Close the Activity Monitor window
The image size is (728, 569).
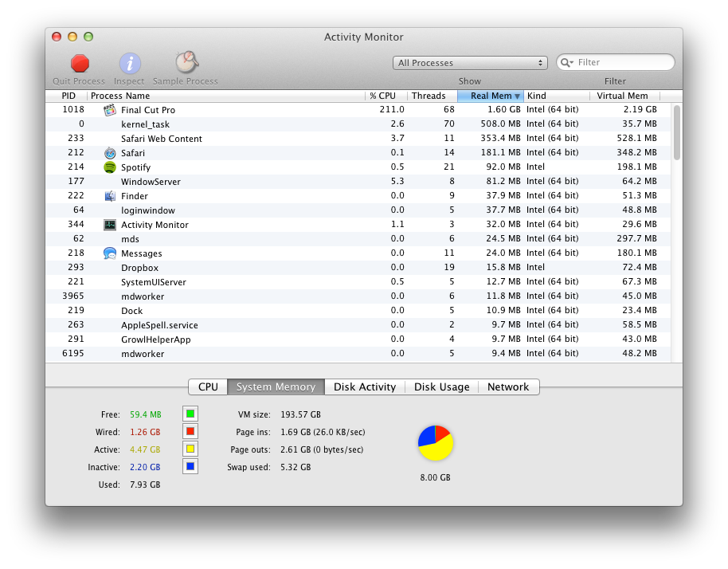coord(57,37)
